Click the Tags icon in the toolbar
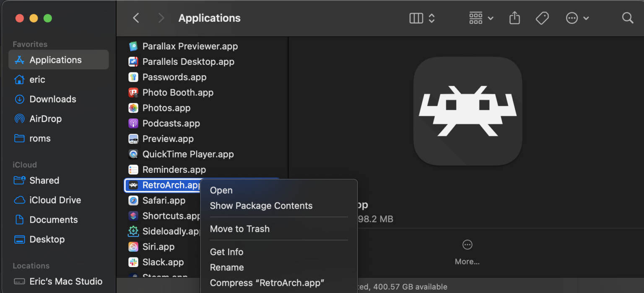 542,18
